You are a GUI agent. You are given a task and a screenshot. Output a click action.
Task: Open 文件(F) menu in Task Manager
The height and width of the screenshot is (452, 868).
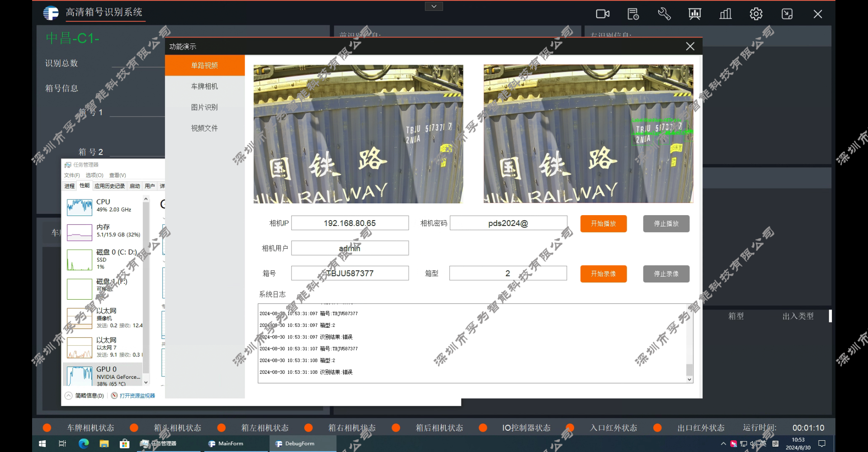click(72, 175)
